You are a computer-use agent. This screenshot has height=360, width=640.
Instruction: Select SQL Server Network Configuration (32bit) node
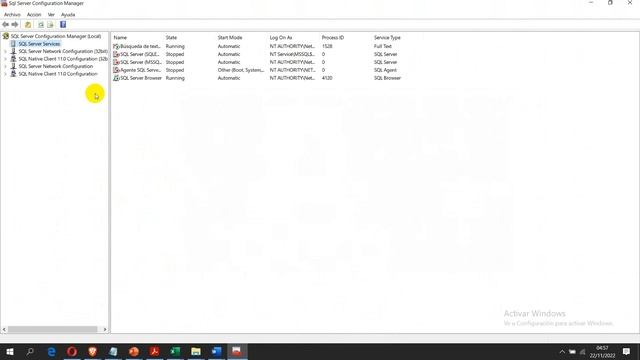63,51
